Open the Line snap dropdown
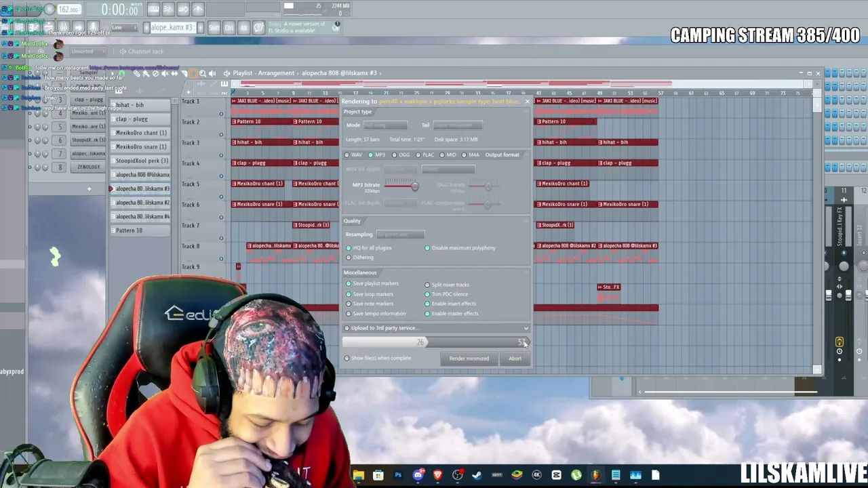 [x=125, y=28]
